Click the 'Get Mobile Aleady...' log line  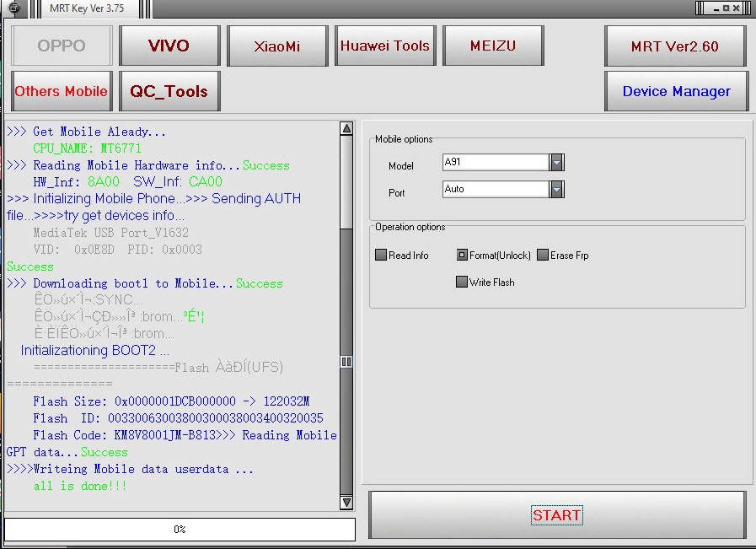tap(86, 132)
